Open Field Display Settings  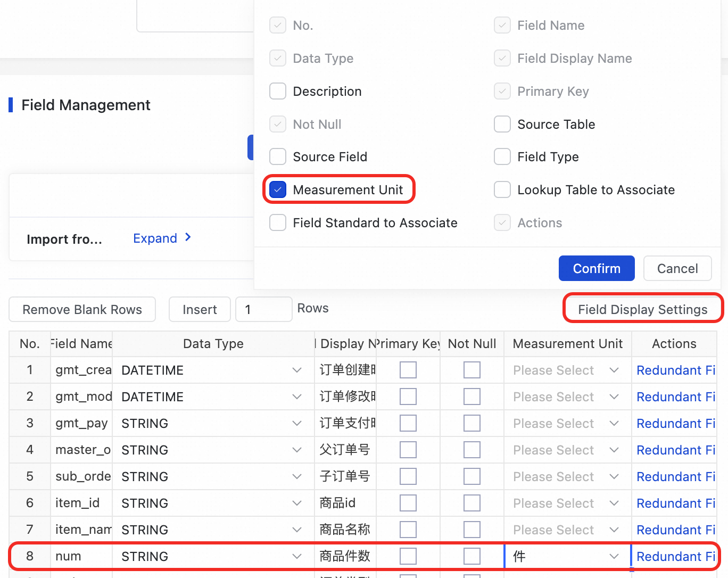643,309
